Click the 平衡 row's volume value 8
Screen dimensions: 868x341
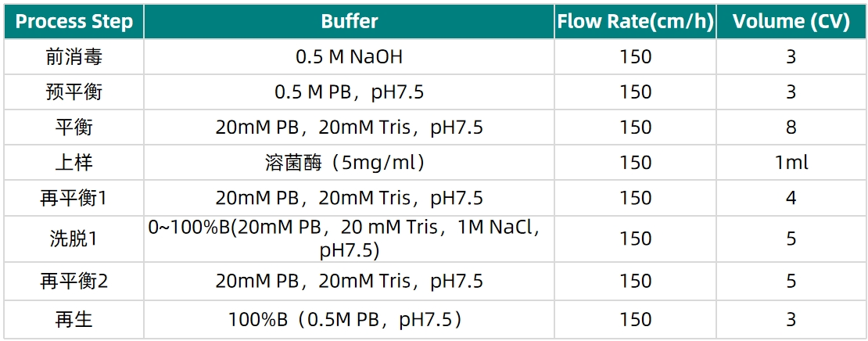[x=791, y=127]
